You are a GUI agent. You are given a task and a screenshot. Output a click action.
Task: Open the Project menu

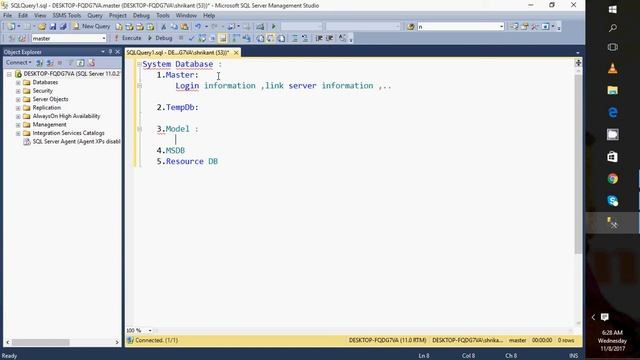118,16
